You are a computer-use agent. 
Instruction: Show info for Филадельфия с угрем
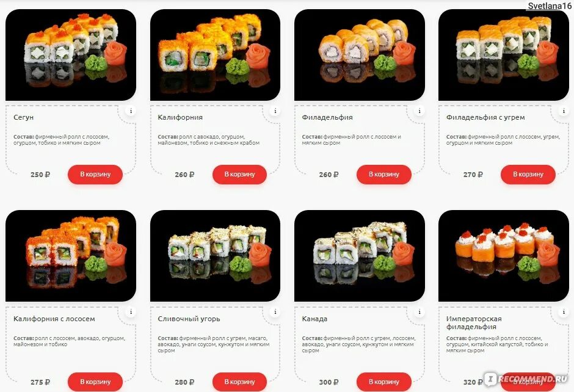click(564, 111)
